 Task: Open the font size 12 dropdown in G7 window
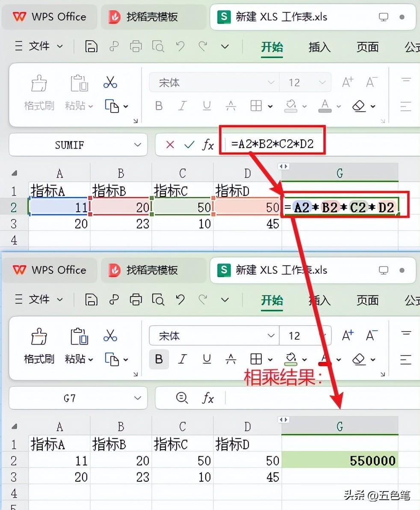pos(322,336)
